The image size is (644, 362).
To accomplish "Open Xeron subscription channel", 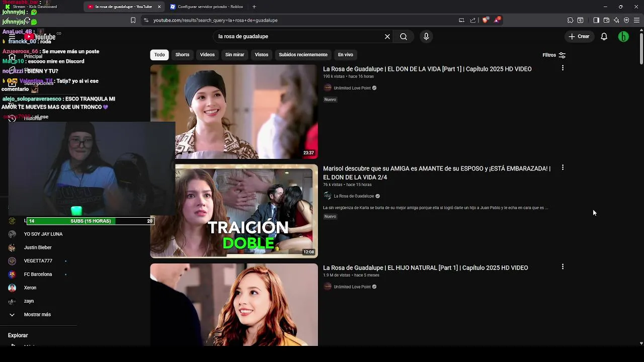I will (30, 288).
